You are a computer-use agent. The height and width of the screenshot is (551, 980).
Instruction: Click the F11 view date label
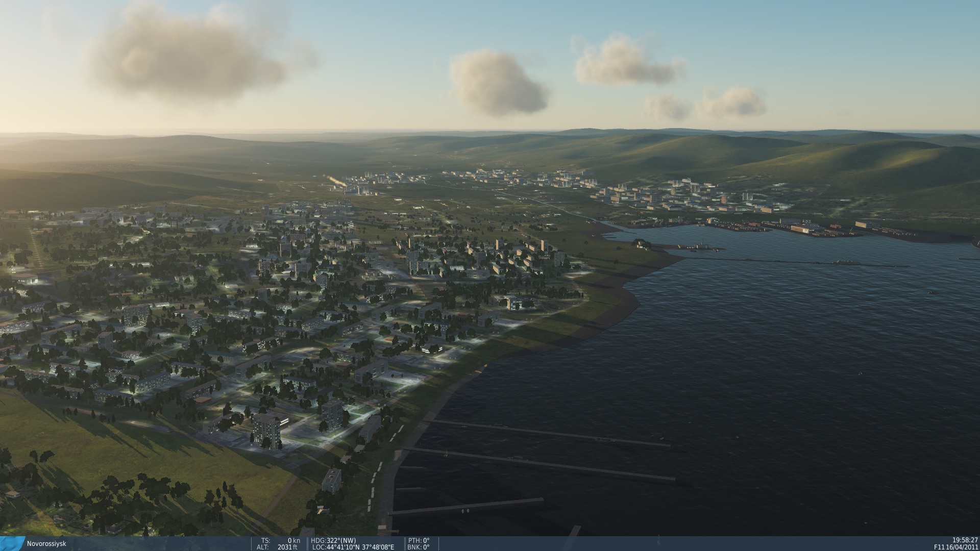pos(955,547)
